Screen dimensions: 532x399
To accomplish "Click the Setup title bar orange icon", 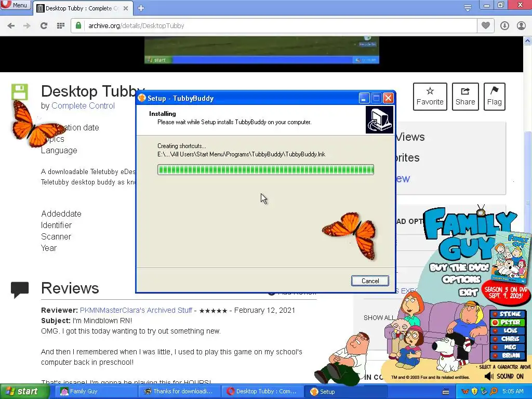I will (142, 98).
